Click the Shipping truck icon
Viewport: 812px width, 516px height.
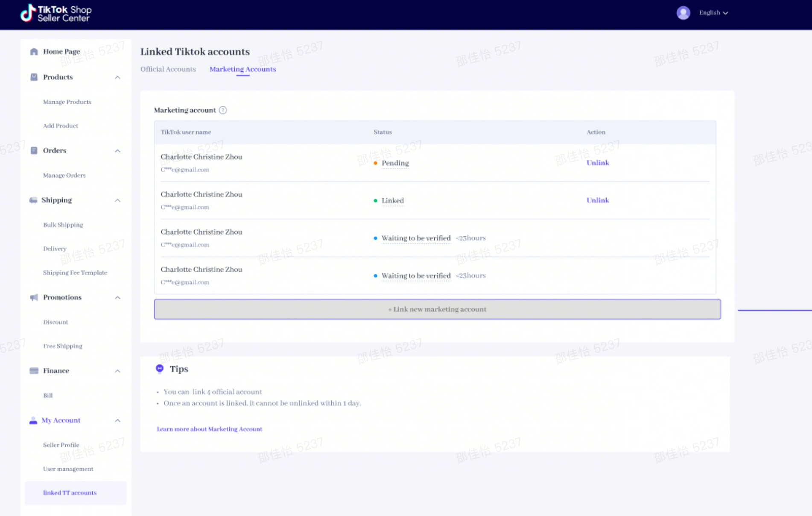[33, 200]
